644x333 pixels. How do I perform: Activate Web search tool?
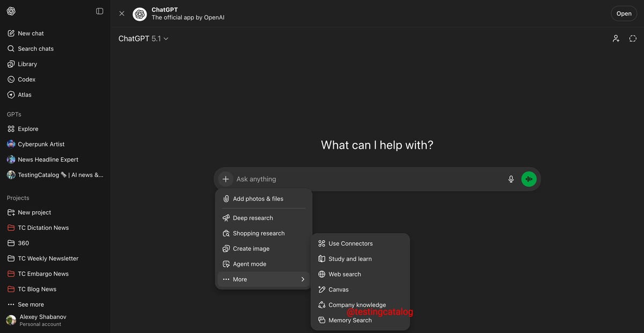click(345, 274)
